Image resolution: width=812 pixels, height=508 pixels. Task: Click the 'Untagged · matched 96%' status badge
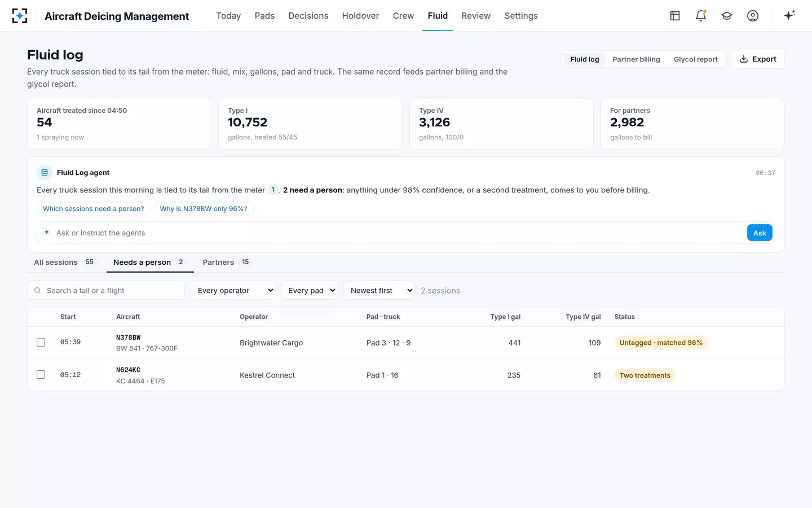tap(661, 343)
